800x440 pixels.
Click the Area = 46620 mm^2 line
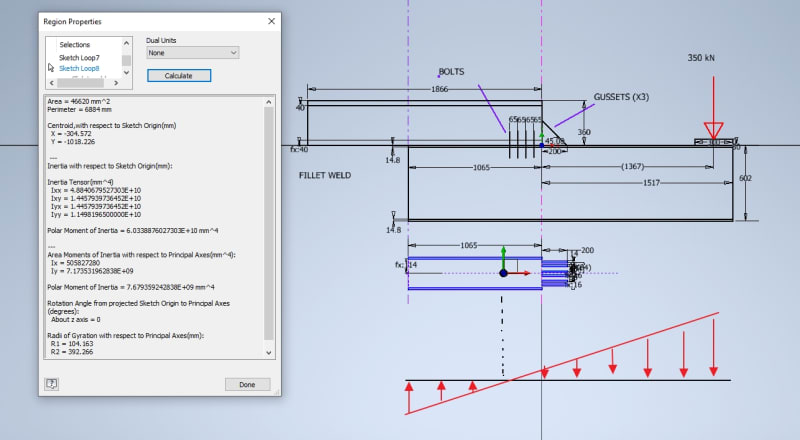(79, 101)
